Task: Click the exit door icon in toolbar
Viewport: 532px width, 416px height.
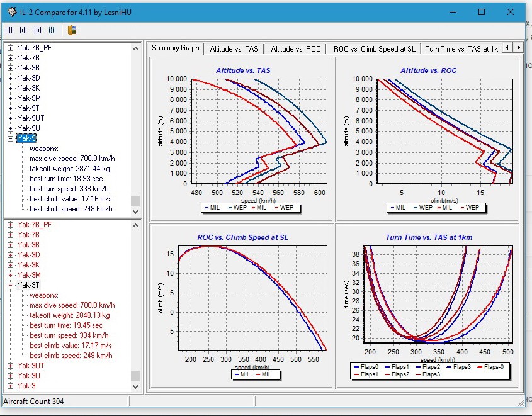Action: tap(72, 30)
